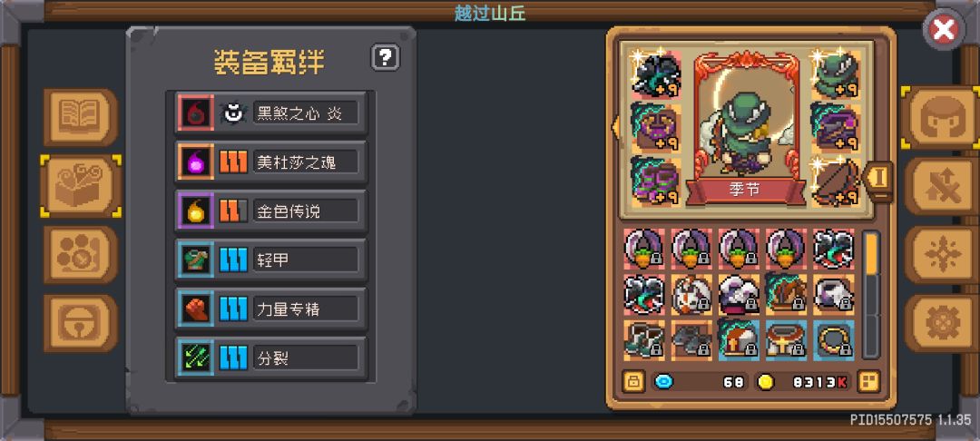Image resolution: width=980 pixels, height=441 pixels.
Task: Click the 金色传说 bond icon
Action: click(196, 211)
